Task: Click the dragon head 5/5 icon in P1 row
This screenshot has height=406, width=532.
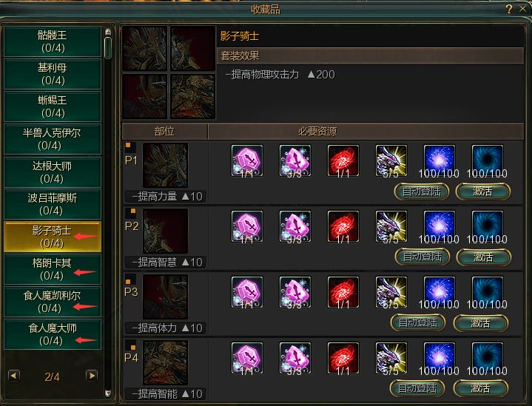Action: [391, 160]
